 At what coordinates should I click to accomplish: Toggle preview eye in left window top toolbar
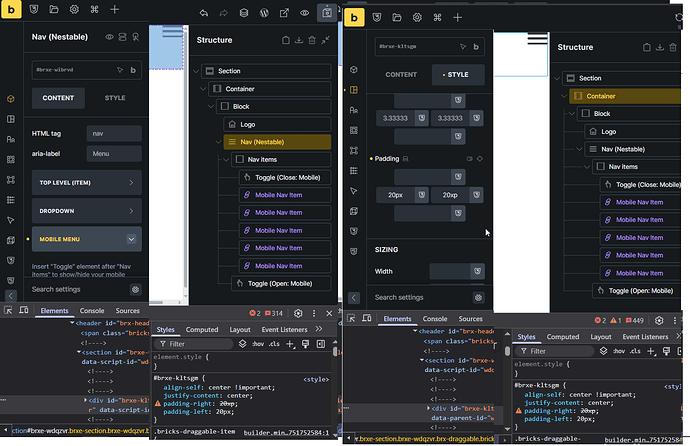click(x=305, y=13)
